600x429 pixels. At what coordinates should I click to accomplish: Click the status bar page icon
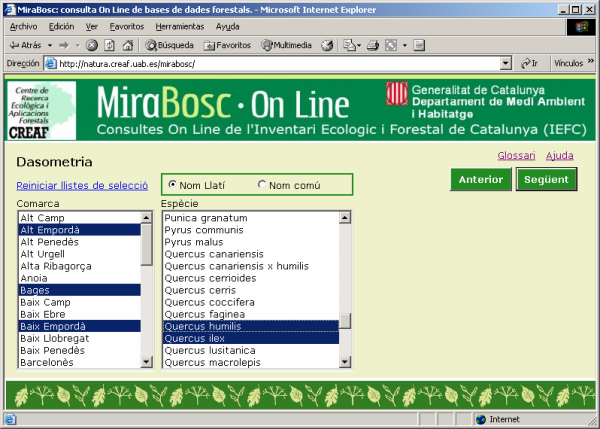pyautogui.click(x=10, y=419)
